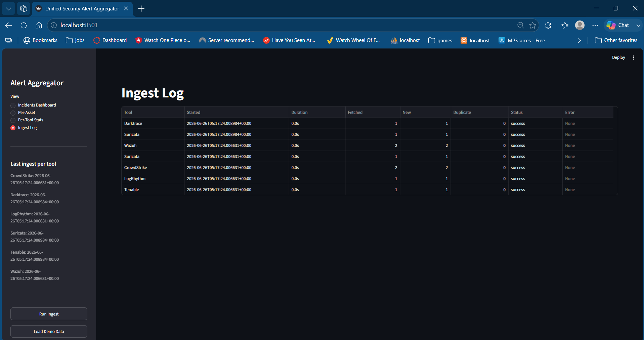Screen dimensions: 644x340
Task: Sort table by New column header
Action: 425,112
